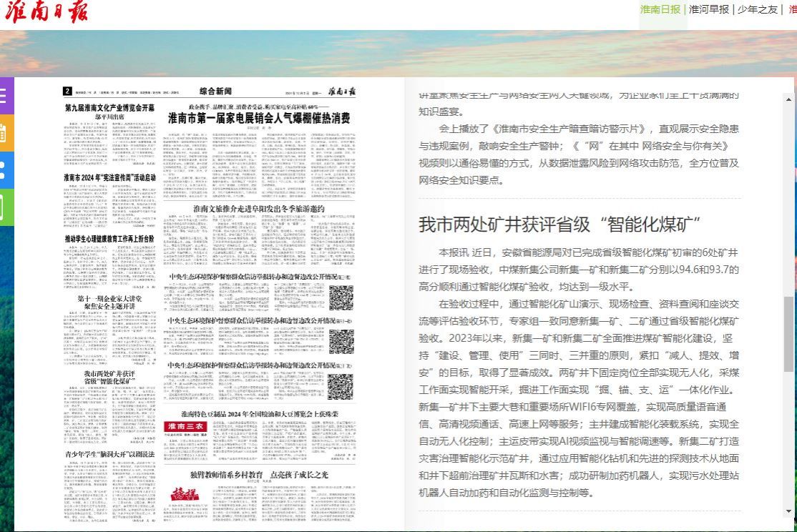Click the red 淮南三农 column badge

pos(185,426)
